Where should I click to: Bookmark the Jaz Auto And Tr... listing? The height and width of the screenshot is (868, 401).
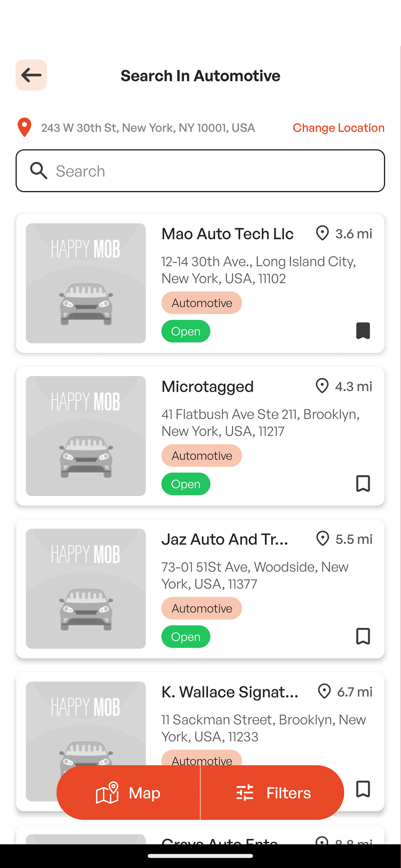point(363,636)
